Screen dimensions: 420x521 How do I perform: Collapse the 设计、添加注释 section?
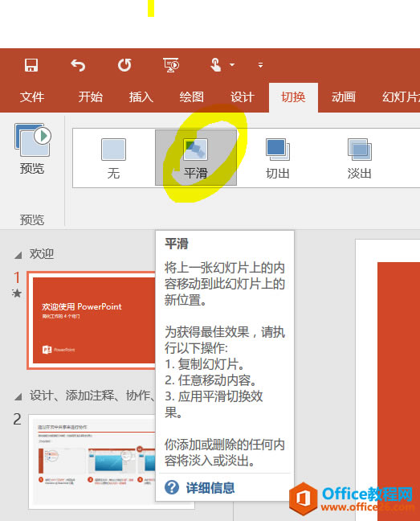coord(18,396)
